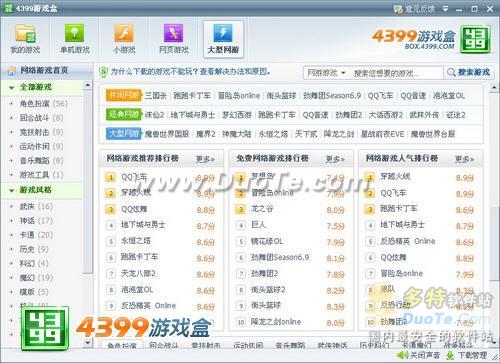Open QQ炫舞 in the recommended ranking

134,209
